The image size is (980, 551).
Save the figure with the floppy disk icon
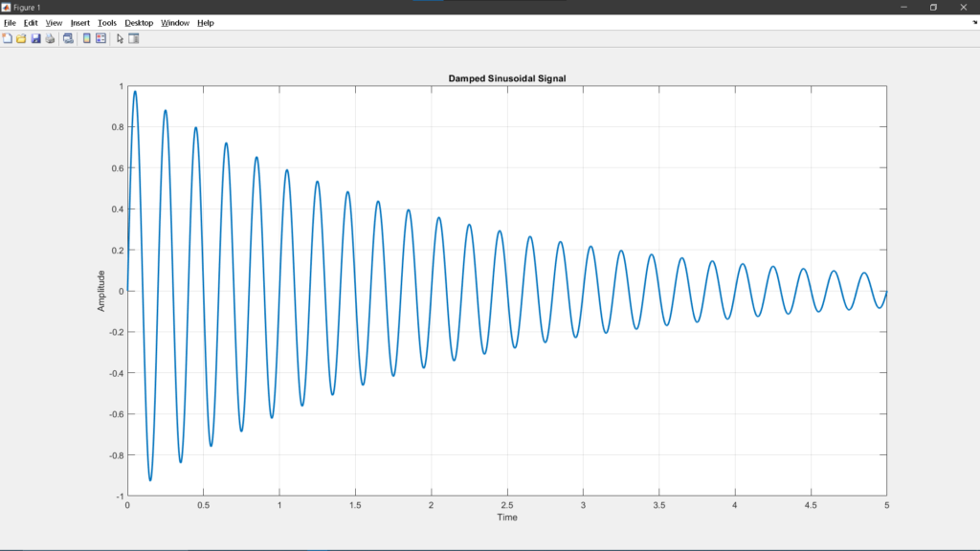35,38
